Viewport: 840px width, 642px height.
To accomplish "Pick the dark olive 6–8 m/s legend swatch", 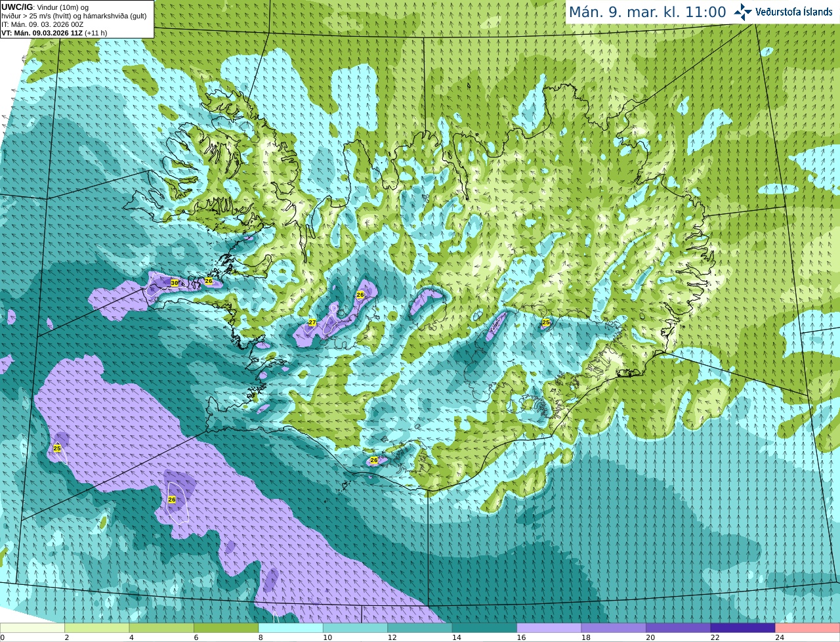I will [x=226, y=628].
